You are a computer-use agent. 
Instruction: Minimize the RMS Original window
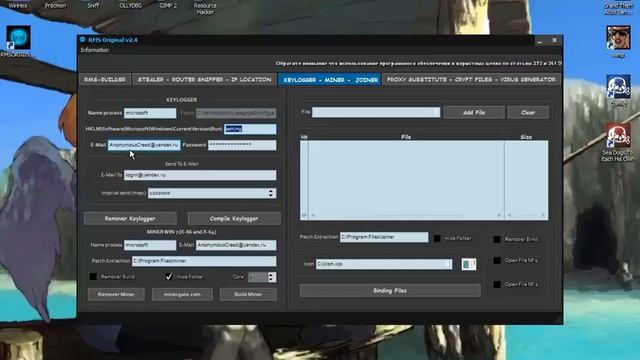pyautogui.click(x=540, y=40)
